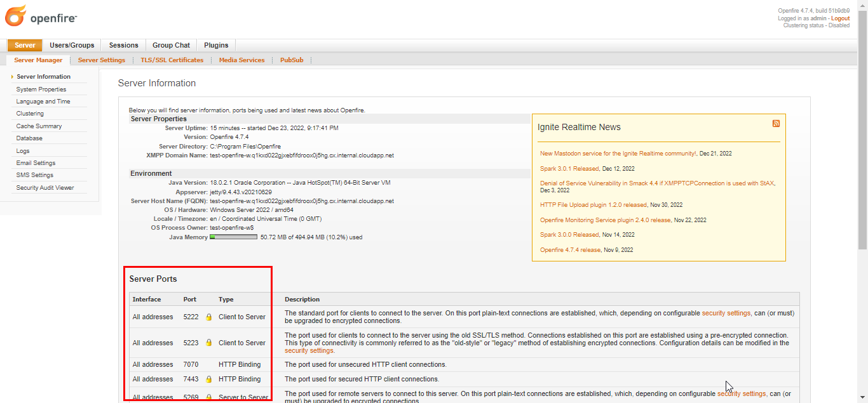Open the Users/Groups tab
Image resolution: width=868 pixels, height=403 pixels.
(72, 45)
